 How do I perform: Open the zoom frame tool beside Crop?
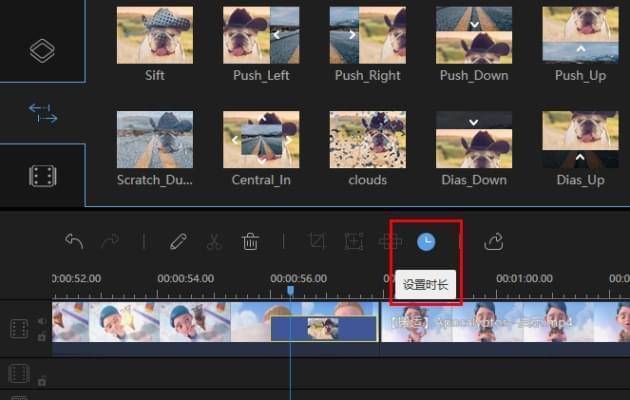(353, 241)
